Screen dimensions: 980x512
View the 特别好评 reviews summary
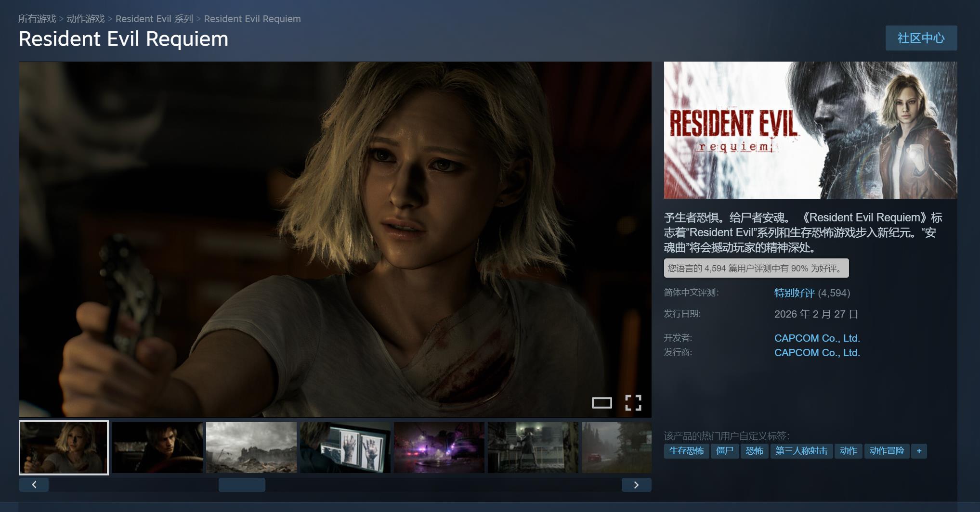click(x=794, y=293)
